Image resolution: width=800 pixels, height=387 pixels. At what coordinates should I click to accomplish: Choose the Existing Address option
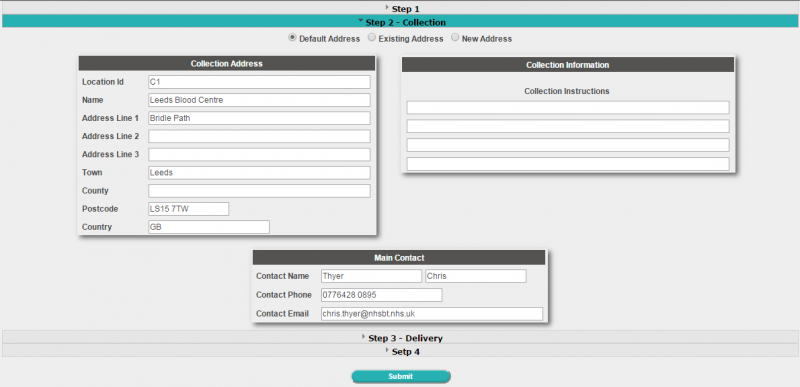[372, 38]
